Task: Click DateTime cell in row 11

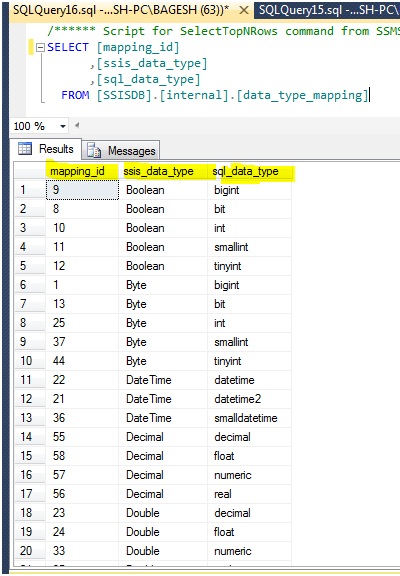Action: pyautogui.click(x=163, y=380)
